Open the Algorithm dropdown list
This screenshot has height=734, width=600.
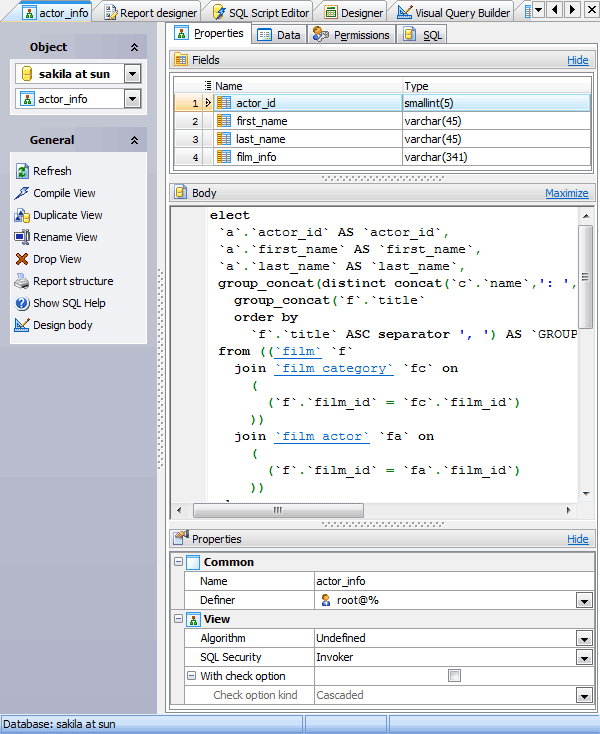583,638
